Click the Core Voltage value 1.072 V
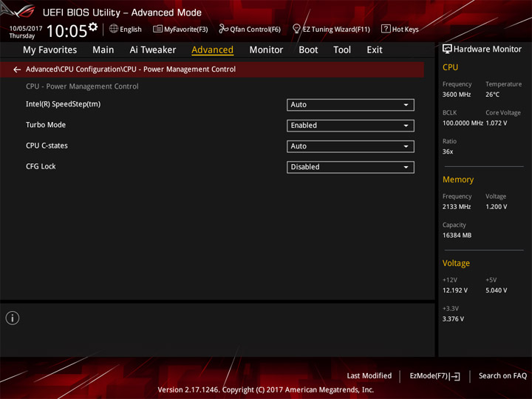The height and width of the screenshot is (399, 532). [x=496, y=123]
